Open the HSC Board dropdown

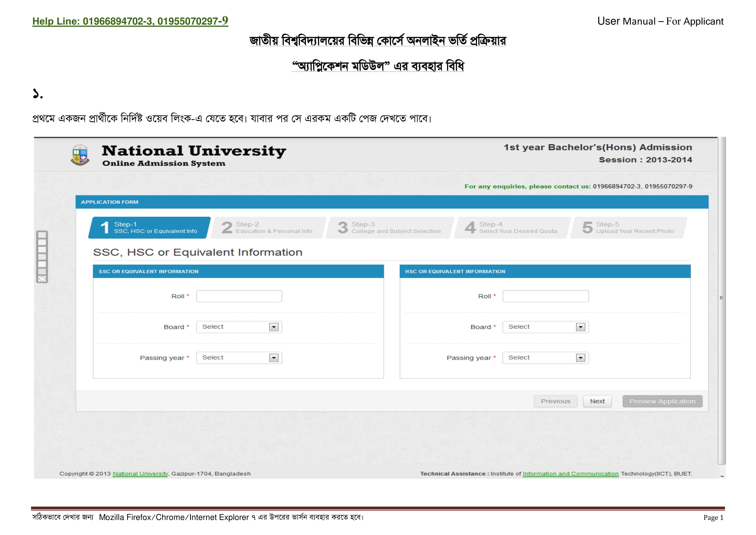546,327
